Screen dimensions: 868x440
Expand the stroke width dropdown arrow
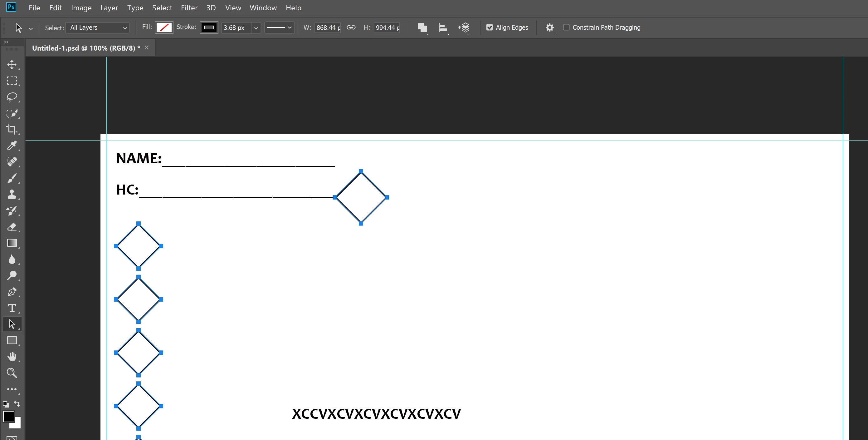[256, 28]
